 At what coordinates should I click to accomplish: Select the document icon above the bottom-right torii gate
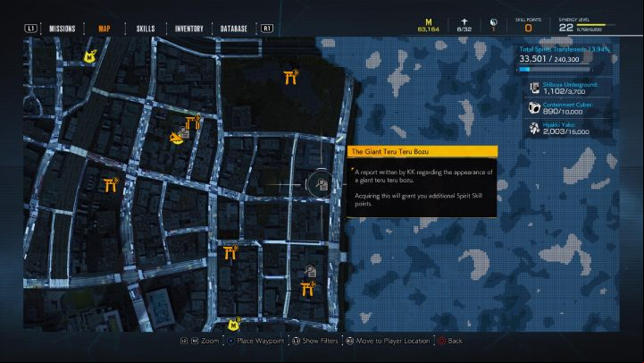coord(311,271)
